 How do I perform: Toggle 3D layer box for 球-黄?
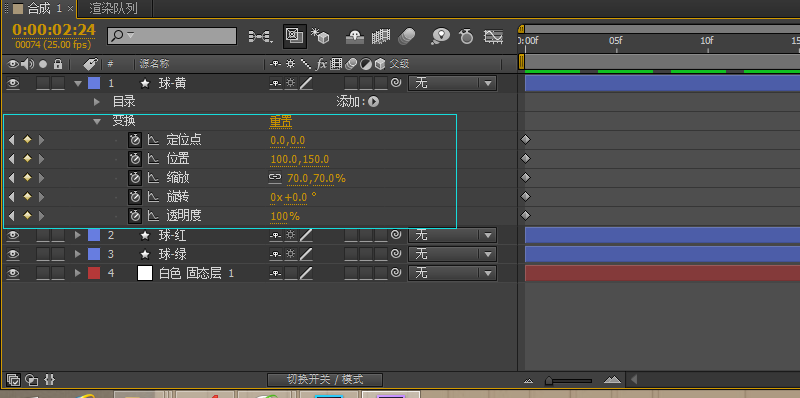tap(381, 83)
